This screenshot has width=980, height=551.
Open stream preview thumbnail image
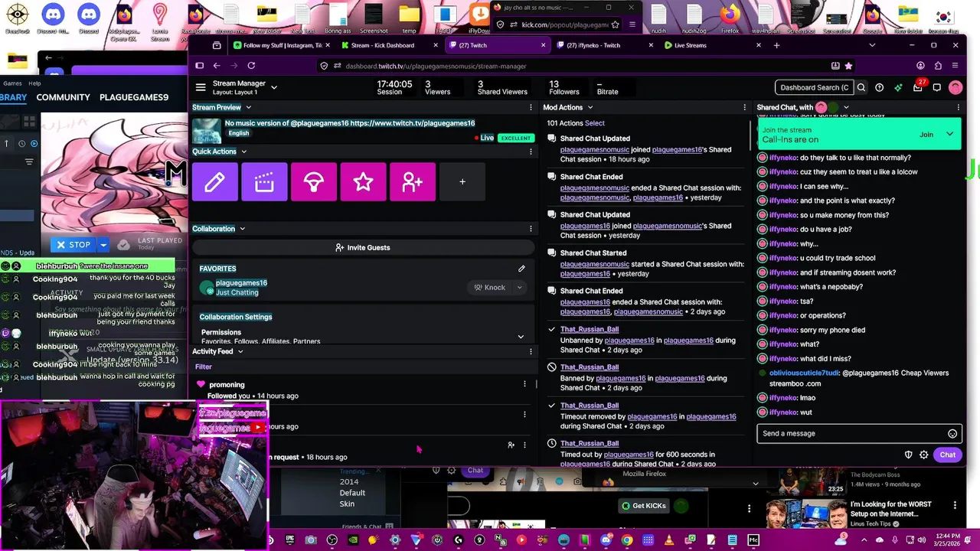[x=207, y=131]
